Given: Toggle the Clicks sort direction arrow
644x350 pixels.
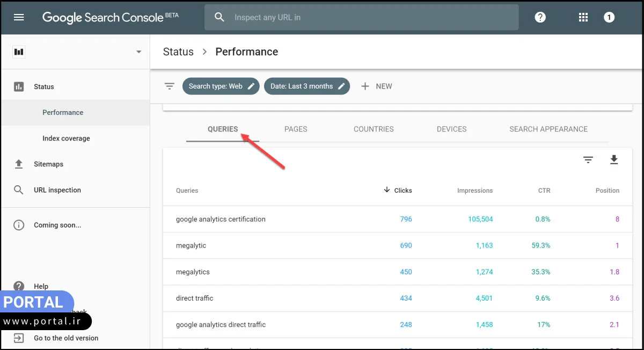Looking at the screenshot, I should pyautogui.click(x=386, y=190).
